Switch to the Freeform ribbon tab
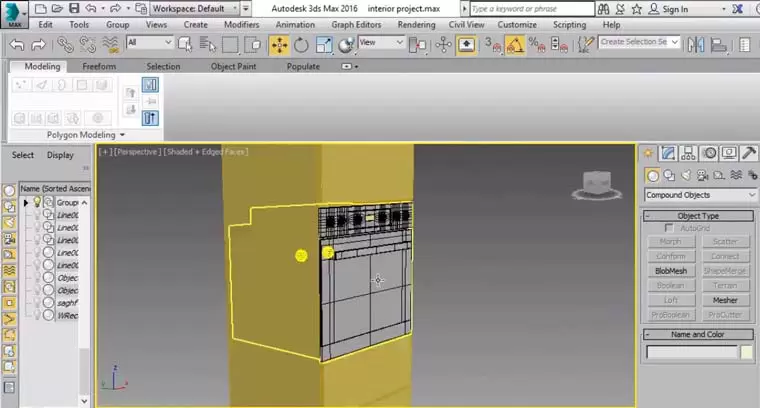 (x=98, y=67)
